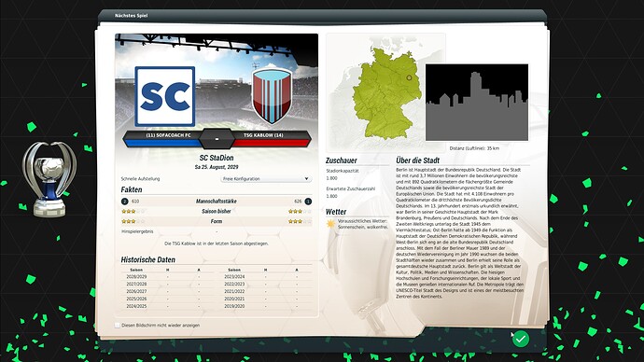Click the 'Wetter' section heading

click(336, 212)
